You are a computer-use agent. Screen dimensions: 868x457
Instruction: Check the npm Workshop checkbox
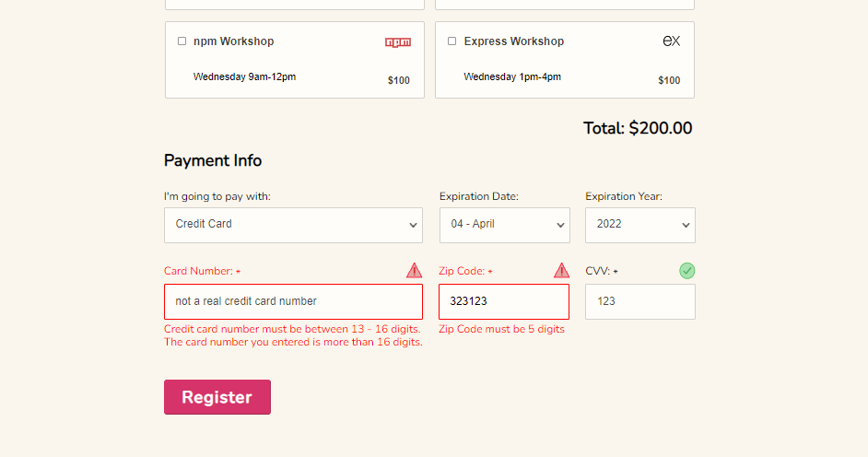tap(182, 41)
